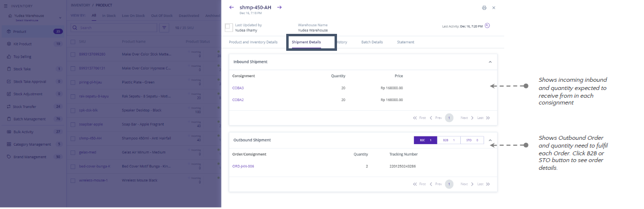Open the Yudea Warehouse selector dropdown
The width and height of the screenshot is (644, 209).
click(x=60, y=18)
